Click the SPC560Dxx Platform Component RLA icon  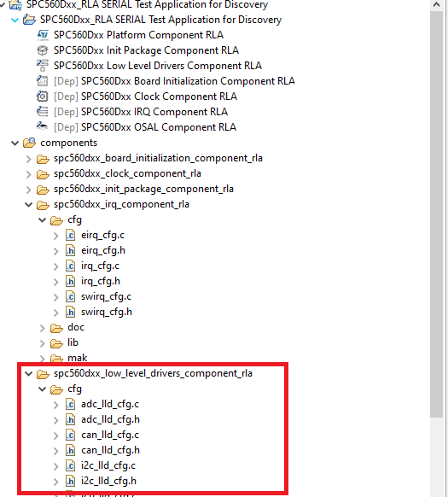43,35
